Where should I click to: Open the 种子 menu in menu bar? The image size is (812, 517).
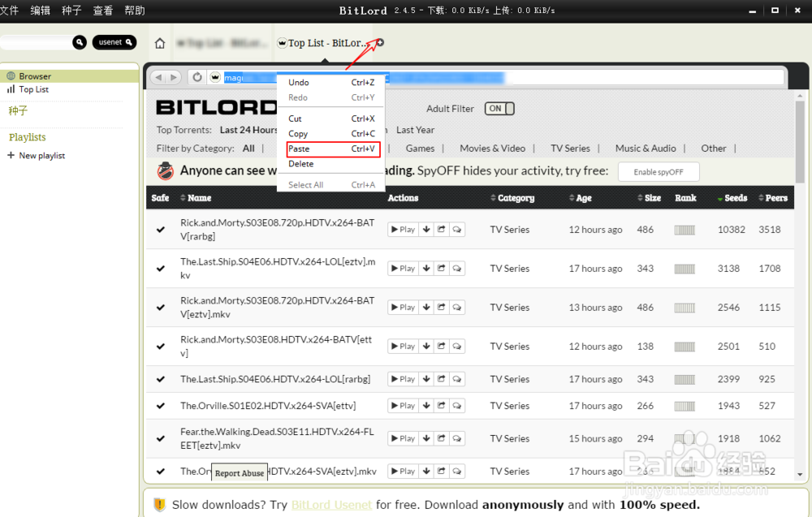pos(71,11)
